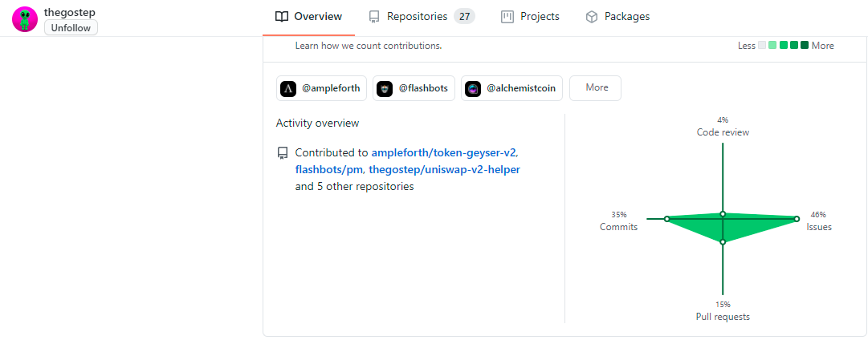Image resolution: width=868 pixels, height=340 pixels.
Task: Expand the More organizations list
Action: pyautogui.click(x=595, y=88)
